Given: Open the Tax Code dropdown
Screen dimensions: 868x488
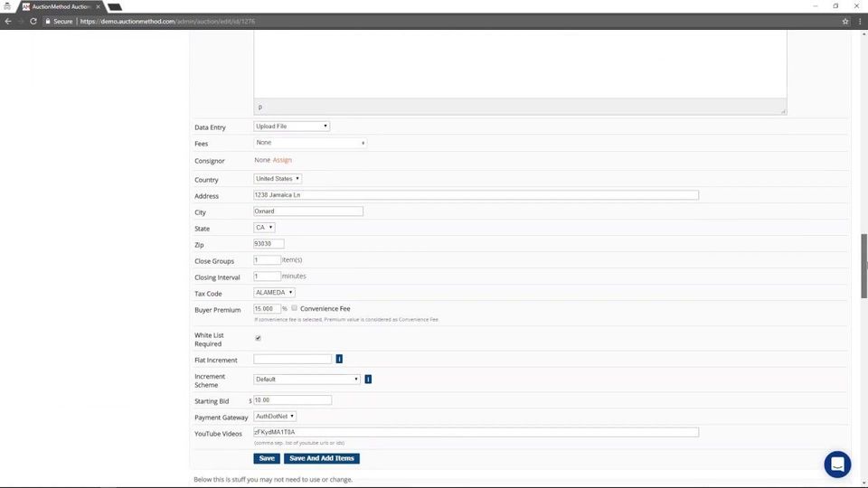Looking at the screenshot, I should click(274, 292).
